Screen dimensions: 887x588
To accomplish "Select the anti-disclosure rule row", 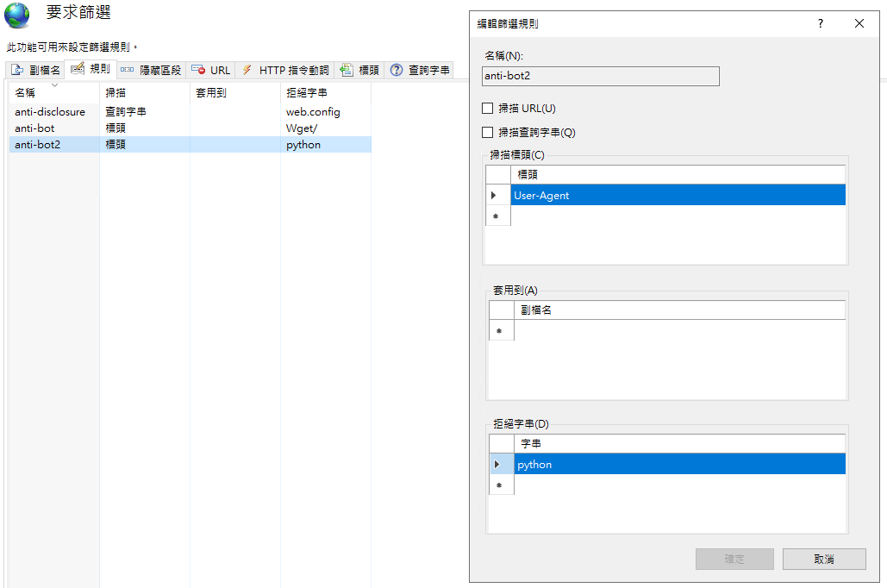I will pyautogui.click(x=50, y=112).
